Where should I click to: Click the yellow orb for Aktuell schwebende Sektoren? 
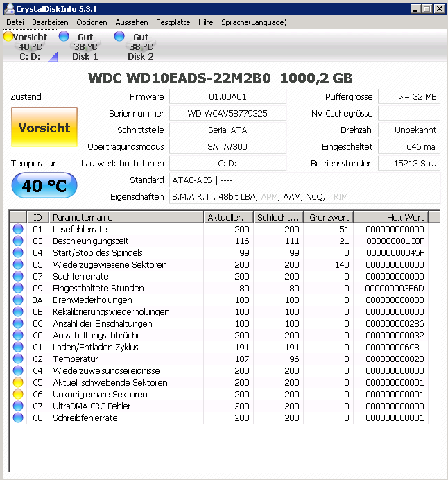18,382
